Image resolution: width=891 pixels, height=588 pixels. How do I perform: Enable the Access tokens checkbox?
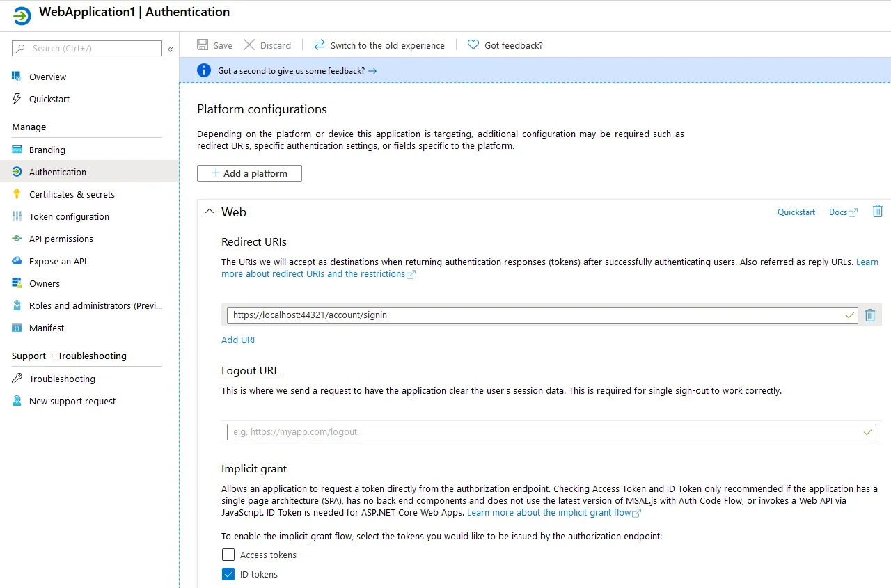point(228,555)
